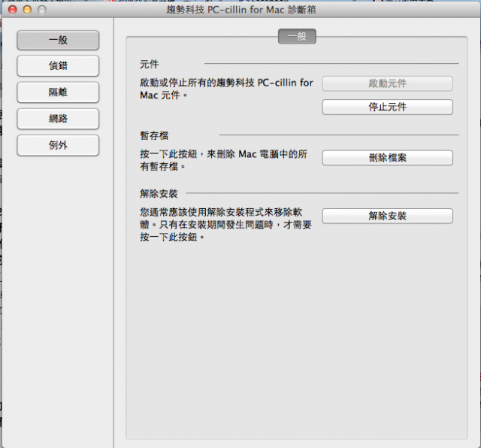Minimize the PC-cillin diagnostic window

27,10
